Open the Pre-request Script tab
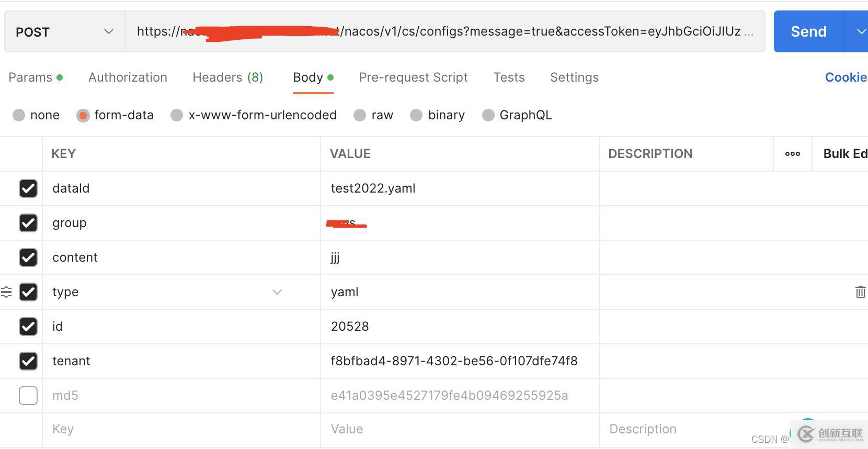The width and height of the screenshot is (868, 449). tap(413, 77)
